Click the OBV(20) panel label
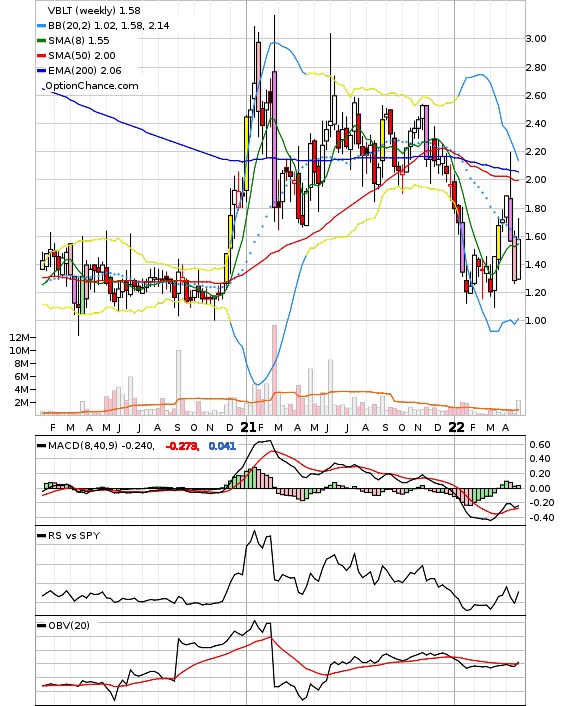The height and width of the screenshot is (706, 566). (69, 625)
